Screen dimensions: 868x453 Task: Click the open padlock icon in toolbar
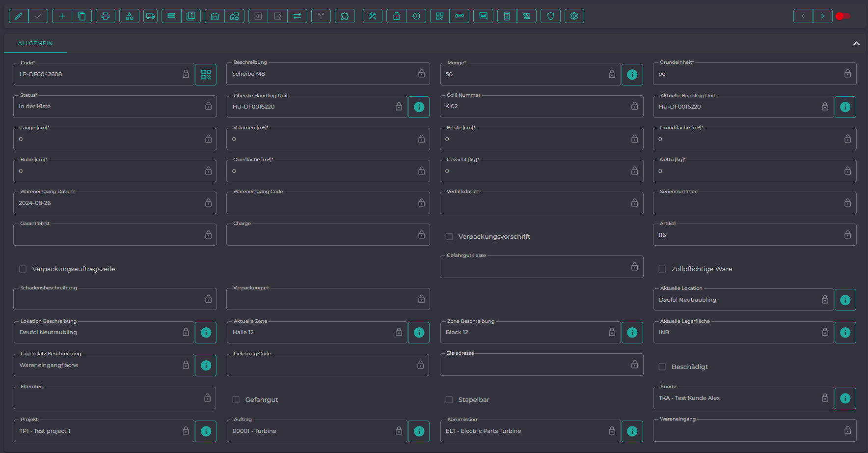click(396, 16)
